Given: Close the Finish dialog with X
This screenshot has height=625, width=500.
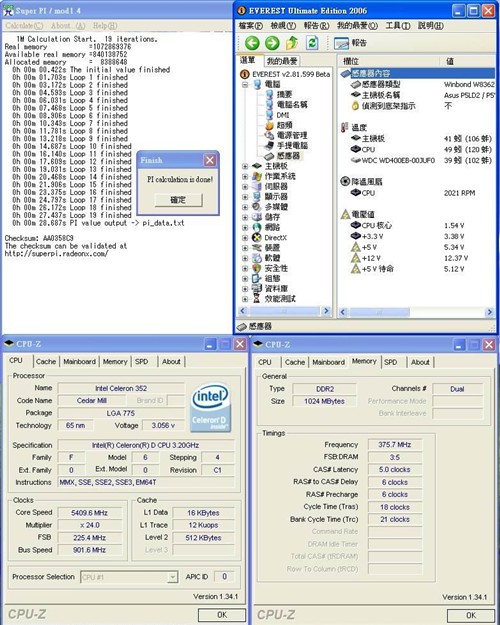Looking at the screenshot, I should tap(210, 160).
